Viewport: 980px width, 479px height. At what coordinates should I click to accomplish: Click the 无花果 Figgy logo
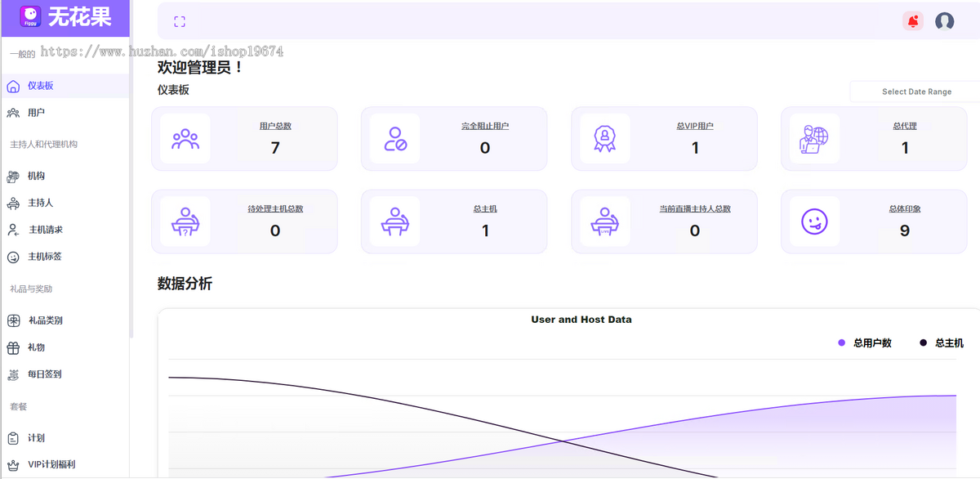pos(65,16)
